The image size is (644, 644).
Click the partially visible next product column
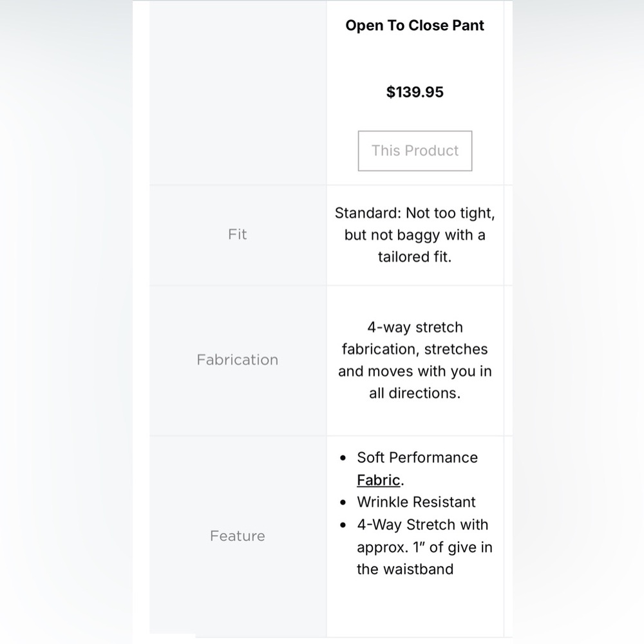[509, 319]
